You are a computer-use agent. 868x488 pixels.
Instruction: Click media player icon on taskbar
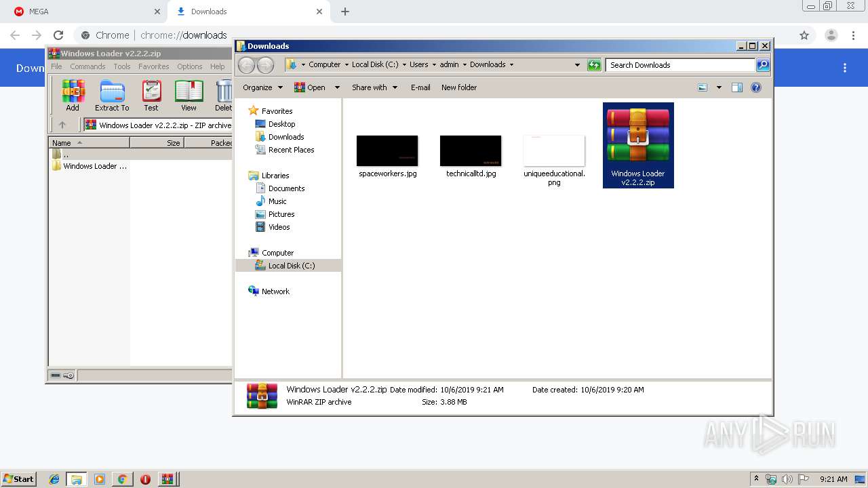100,479
